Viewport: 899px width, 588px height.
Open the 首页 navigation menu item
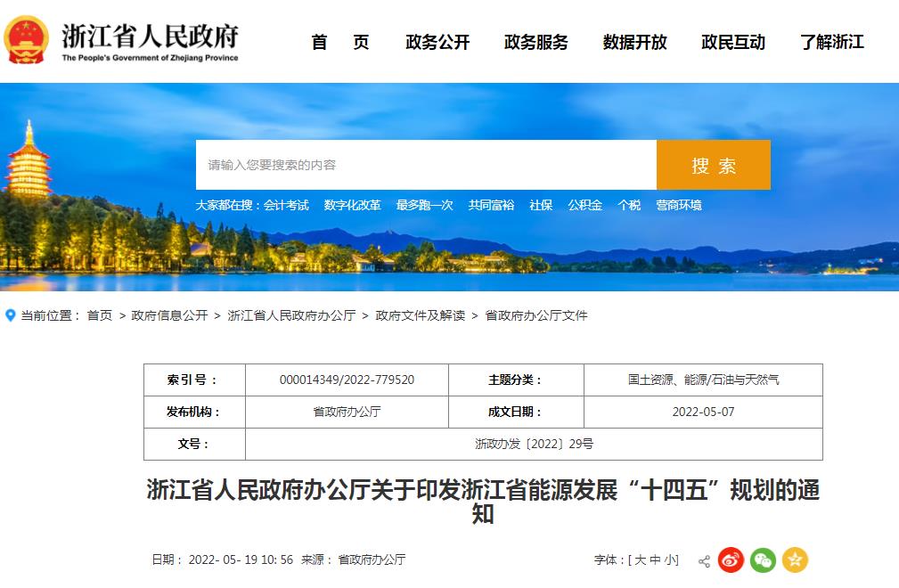(339, 42)
